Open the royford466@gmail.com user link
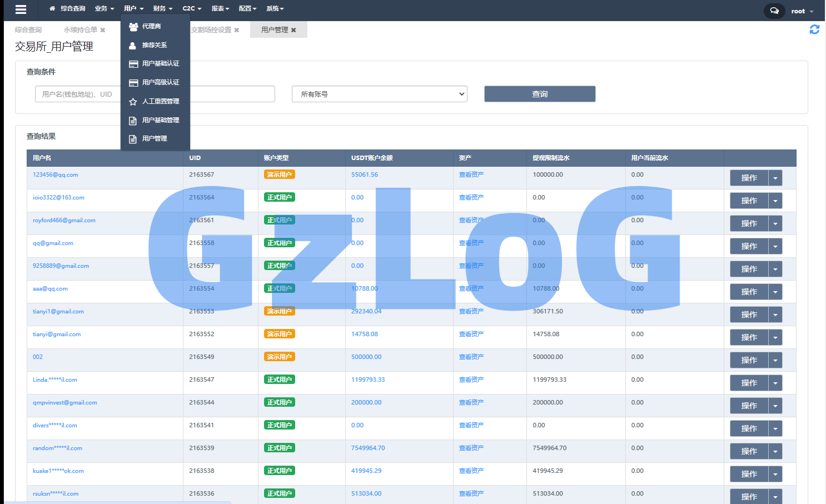 click(64, 221)
